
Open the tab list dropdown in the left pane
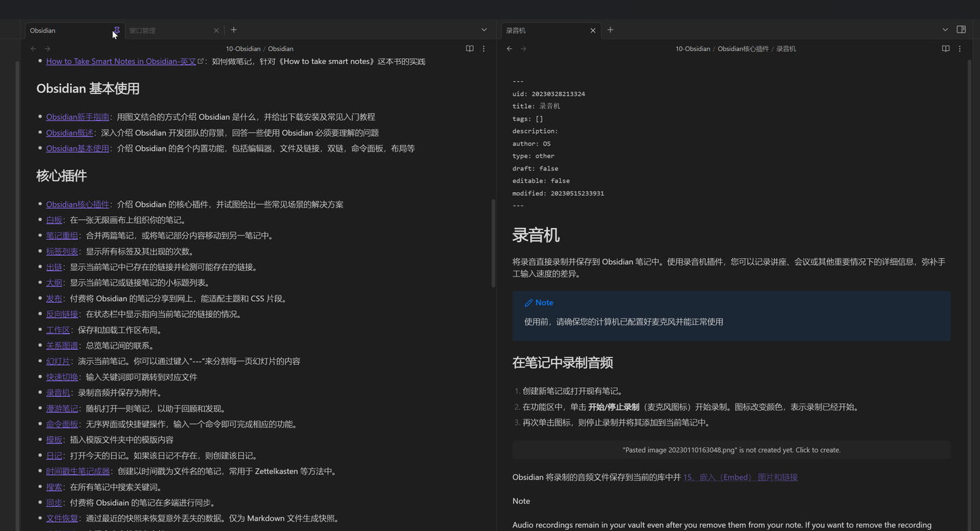[x=483, y=30]
